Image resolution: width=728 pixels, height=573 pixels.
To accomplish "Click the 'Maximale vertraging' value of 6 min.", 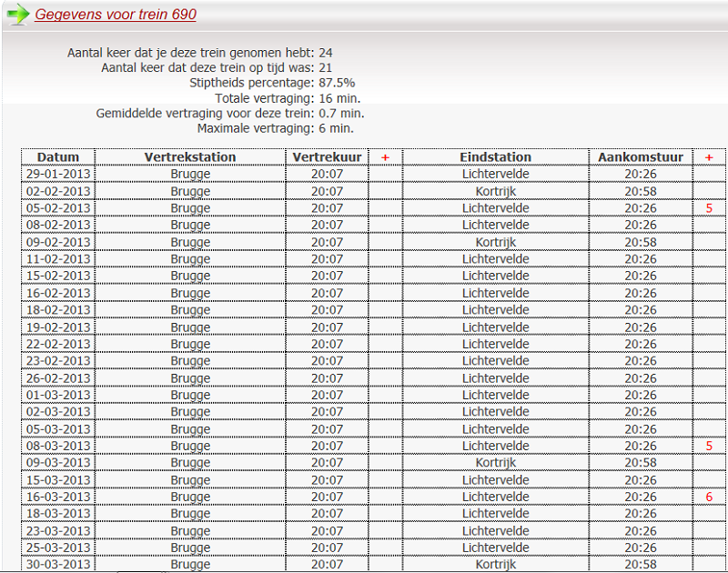I will tap(336, 128).
